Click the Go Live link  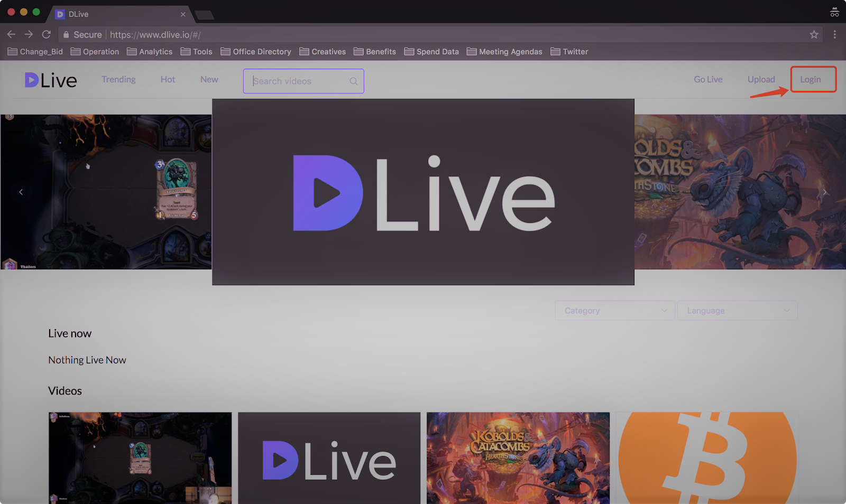708,79
